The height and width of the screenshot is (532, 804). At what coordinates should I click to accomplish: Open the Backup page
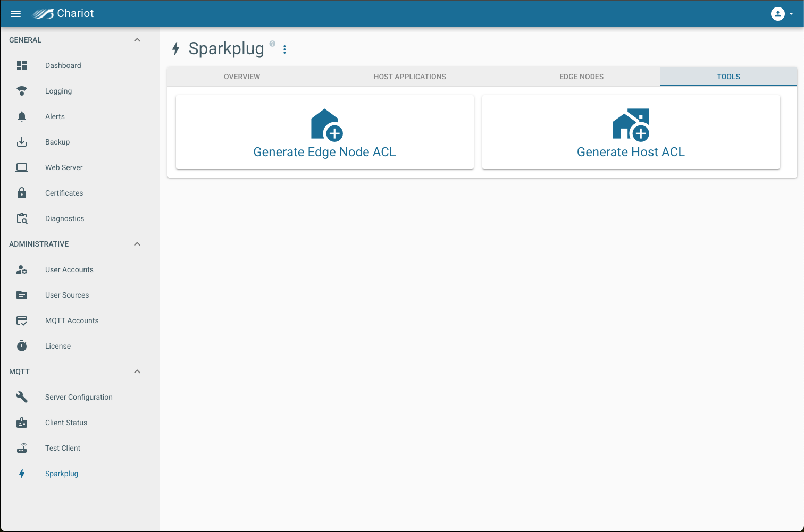pos(57,142)
